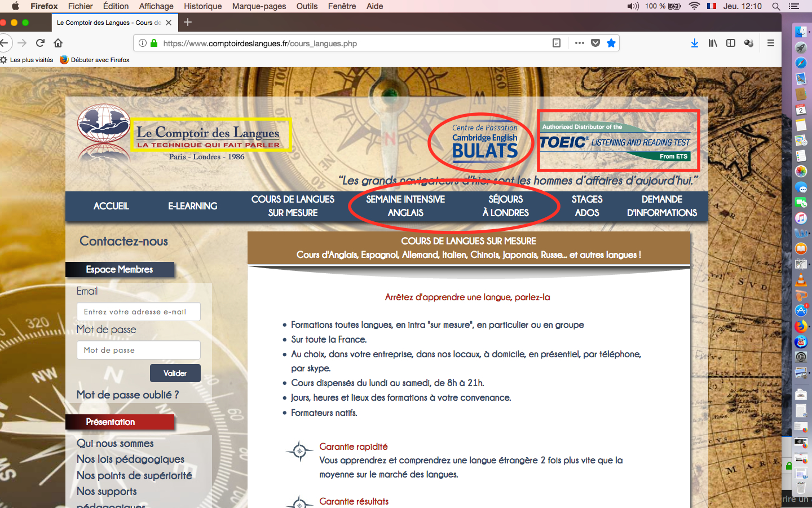812x508 pixels.
Task: Reload the page with the refresh icon
Action: (x=40, y=43)
